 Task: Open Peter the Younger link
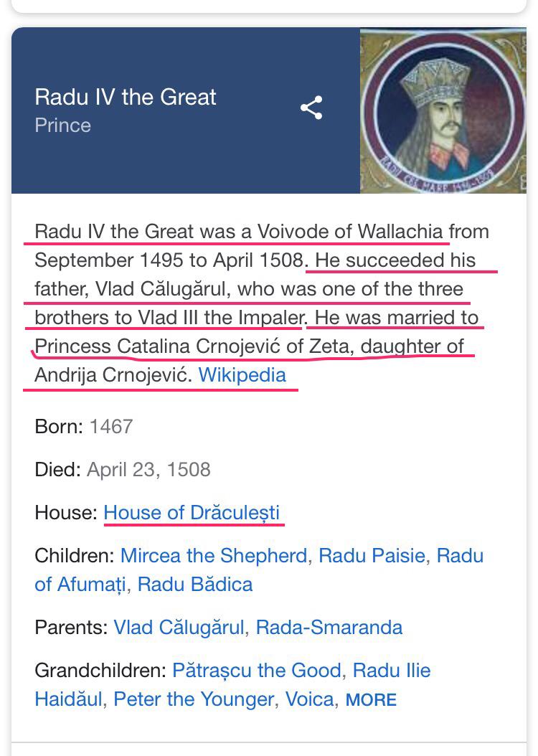point(193,699)
